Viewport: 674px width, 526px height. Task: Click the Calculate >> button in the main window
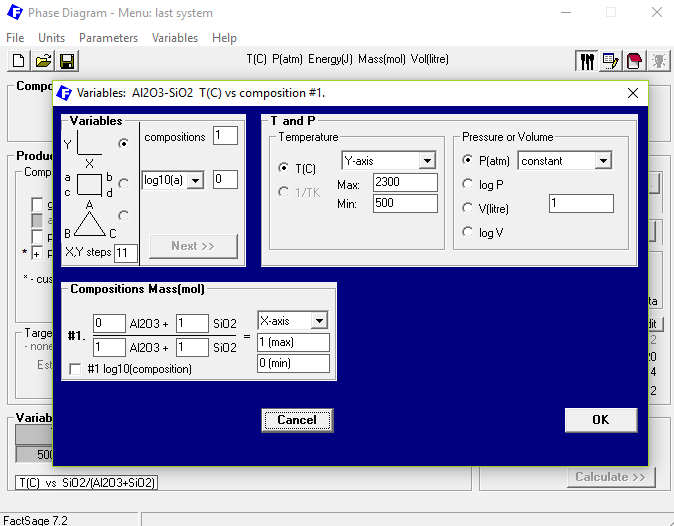coord(611,477)
